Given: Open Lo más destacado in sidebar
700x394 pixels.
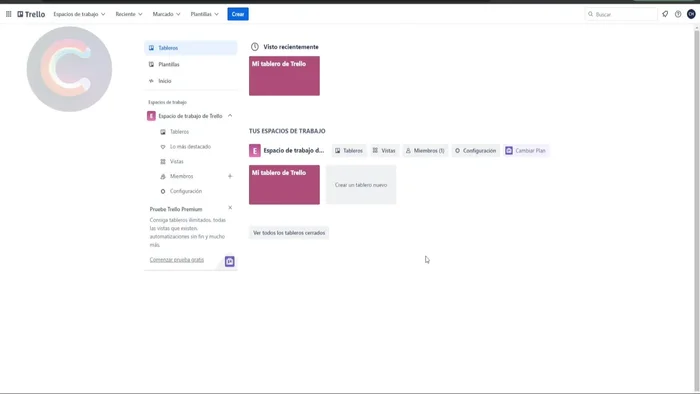Looking at the screenshot, I should click(191, 147).
